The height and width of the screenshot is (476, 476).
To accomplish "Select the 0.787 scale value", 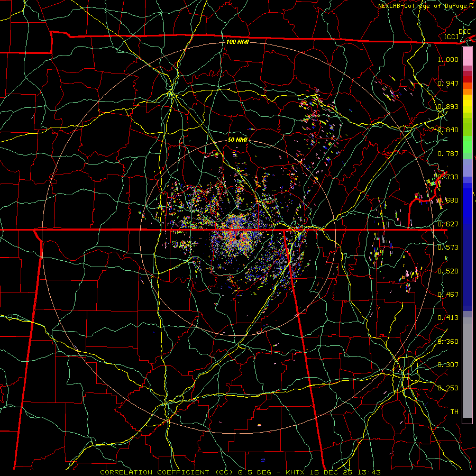I will tap(448, 153).
